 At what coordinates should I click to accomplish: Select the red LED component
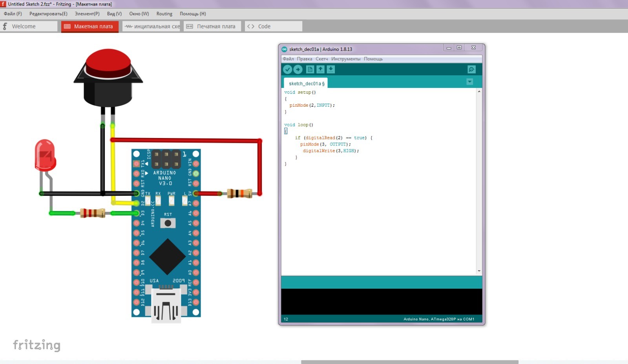tap(45, 155)
